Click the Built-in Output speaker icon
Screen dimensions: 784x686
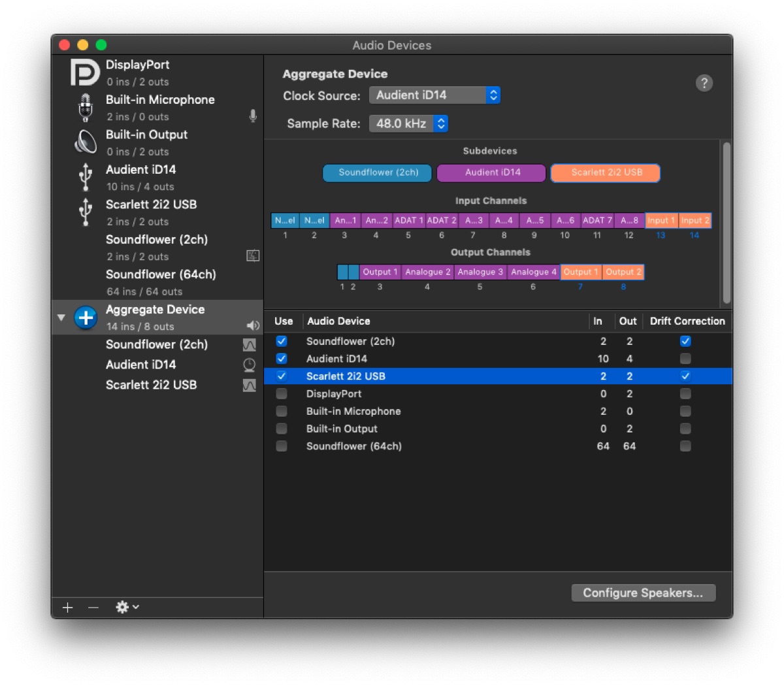[86, 142]
